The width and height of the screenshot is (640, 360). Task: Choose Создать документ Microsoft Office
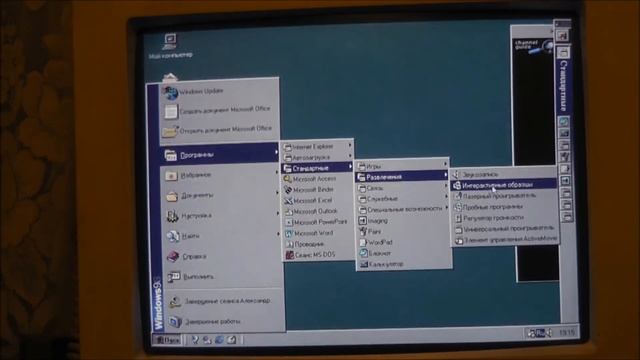(x=220, y=110)
